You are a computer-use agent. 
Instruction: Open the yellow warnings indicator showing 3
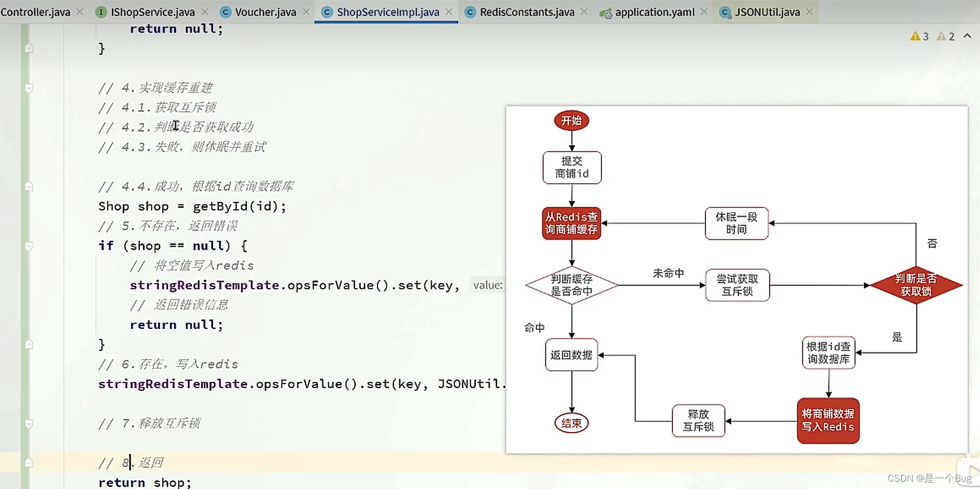(x=919, y=36)
